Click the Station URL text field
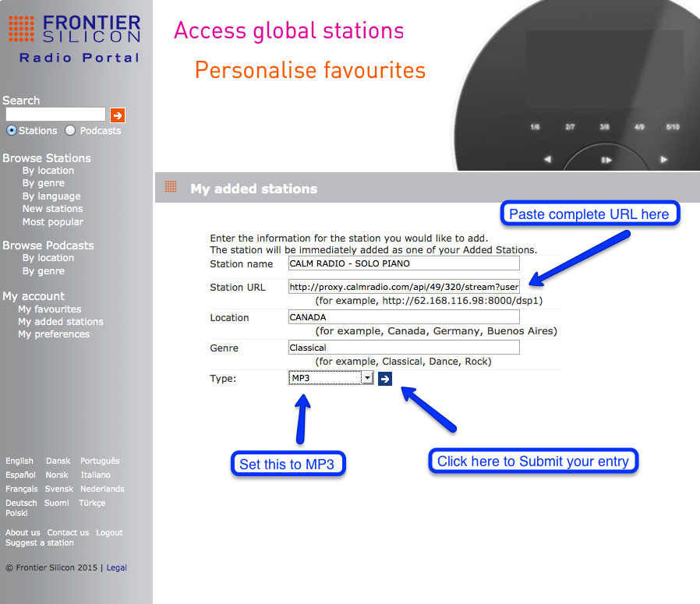This screenshot has height=604, width=700. 403,287
